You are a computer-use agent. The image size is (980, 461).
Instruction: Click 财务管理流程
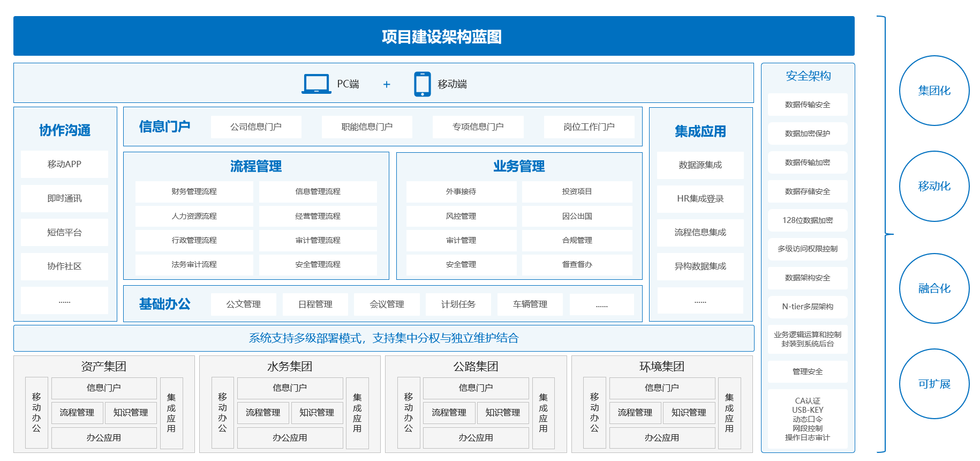tap(194, 192)
